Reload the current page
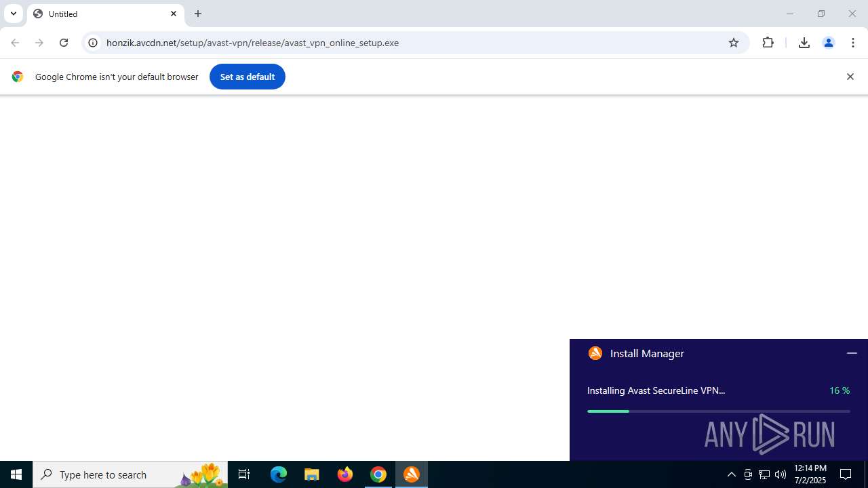Screen dimensions: 868x488 pyautogui.click(x=64, y=43)
